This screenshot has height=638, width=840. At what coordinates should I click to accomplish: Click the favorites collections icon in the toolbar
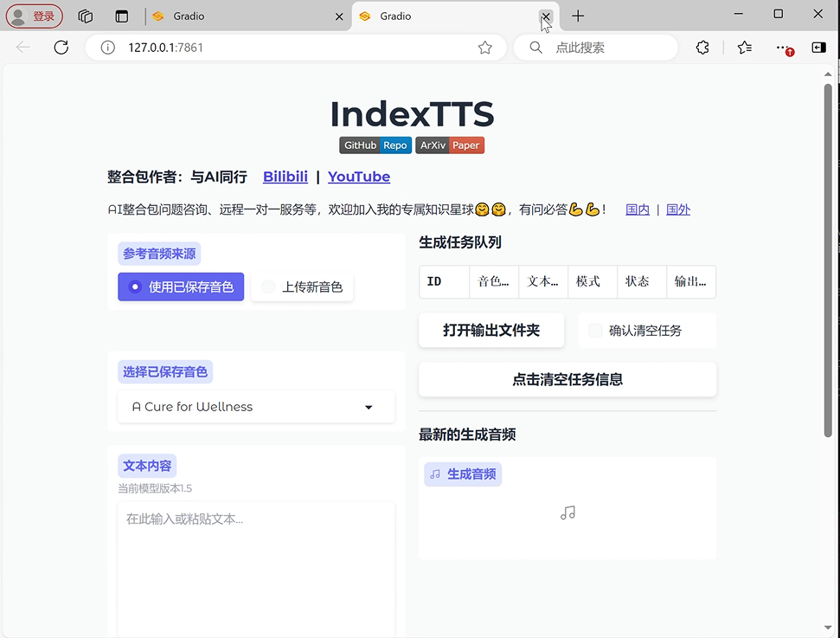click(744, 48)
